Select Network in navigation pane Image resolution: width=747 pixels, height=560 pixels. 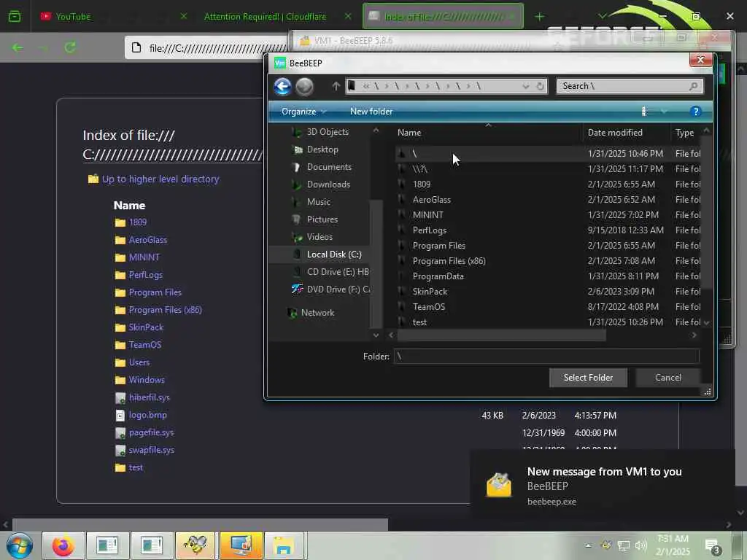(311, 313)
